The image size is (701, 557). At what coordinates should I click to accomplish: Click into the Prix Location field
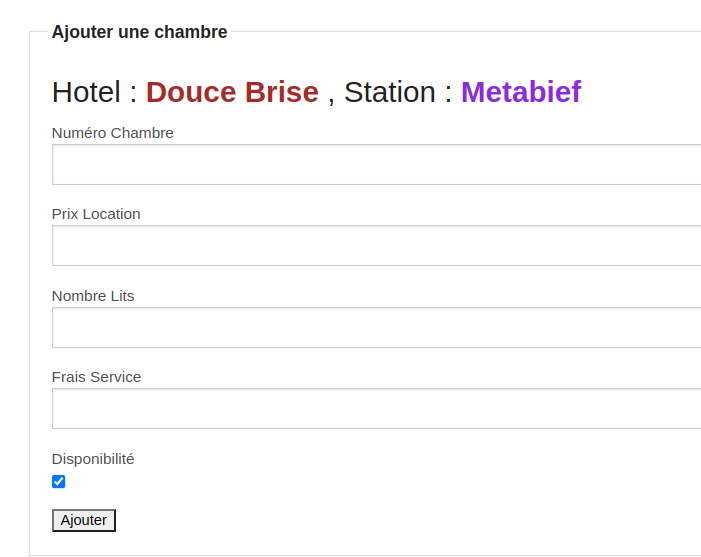point(376,246)
